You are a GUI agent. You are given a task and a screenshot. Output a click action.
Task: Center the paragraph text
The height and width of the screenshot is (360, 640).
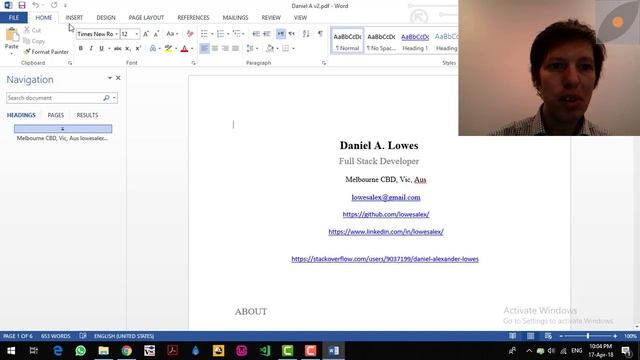pos(215,49)
